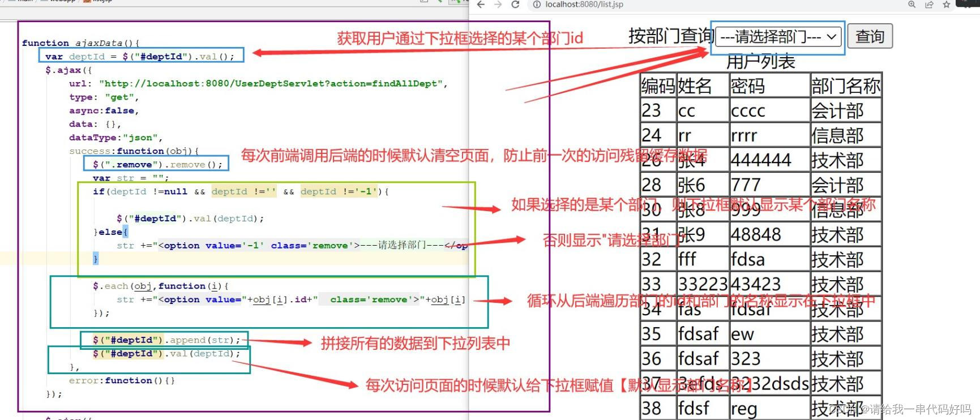This screenshot has width=980, height=420.
Task: Select password cell 323
Action: pyautogui.click(x=769, y=359)
